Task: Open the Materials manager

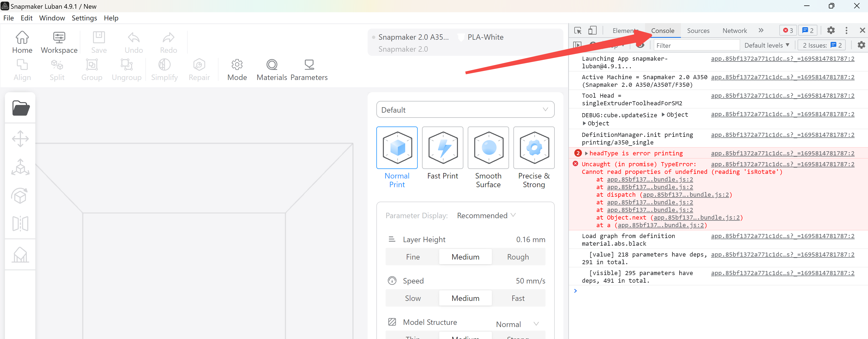Action: (272, 70)
